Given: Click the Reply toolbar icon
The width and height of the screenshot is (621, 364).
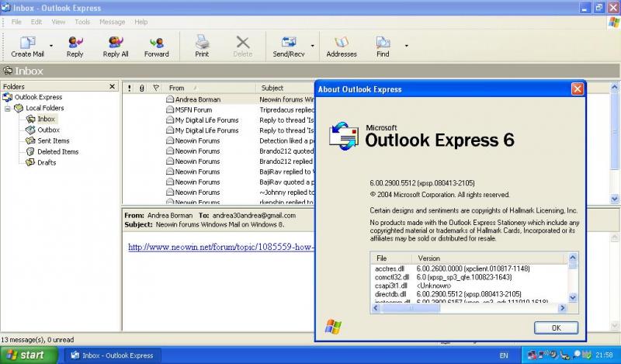Looking at the screenshot, I should click(75, 47).
